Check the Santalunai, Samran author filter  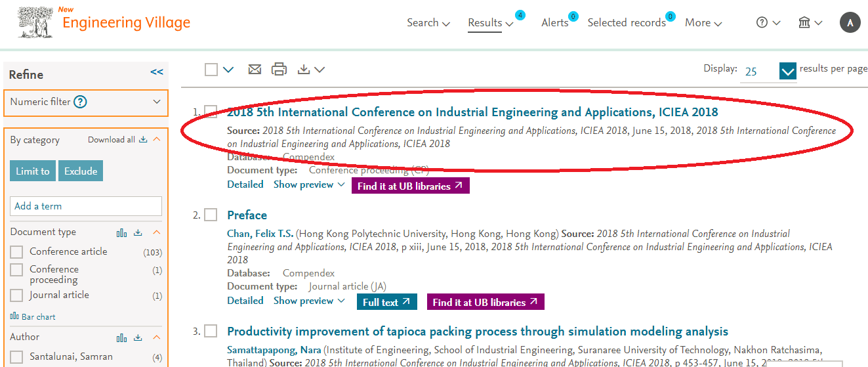pos(16,357)
